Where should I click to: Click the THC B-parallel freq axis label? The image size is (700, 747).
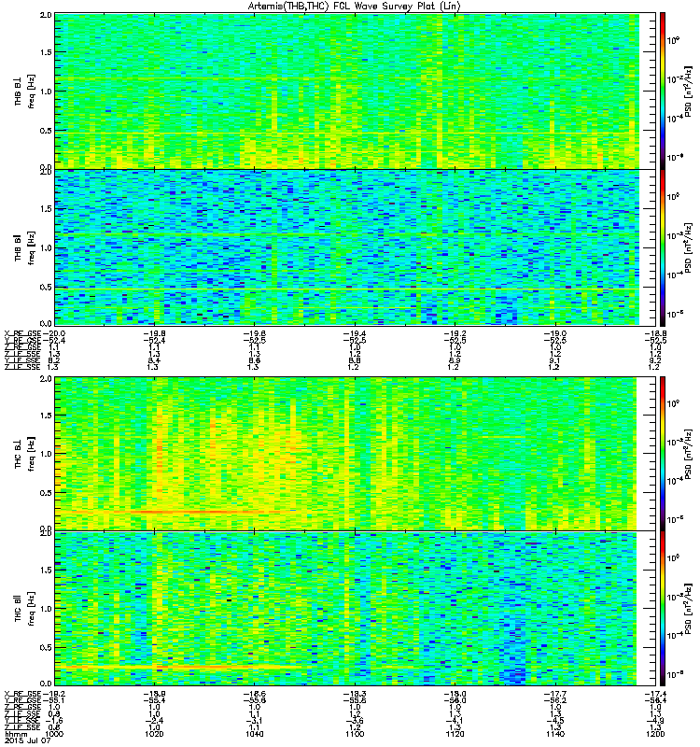(x=24, y=609)
